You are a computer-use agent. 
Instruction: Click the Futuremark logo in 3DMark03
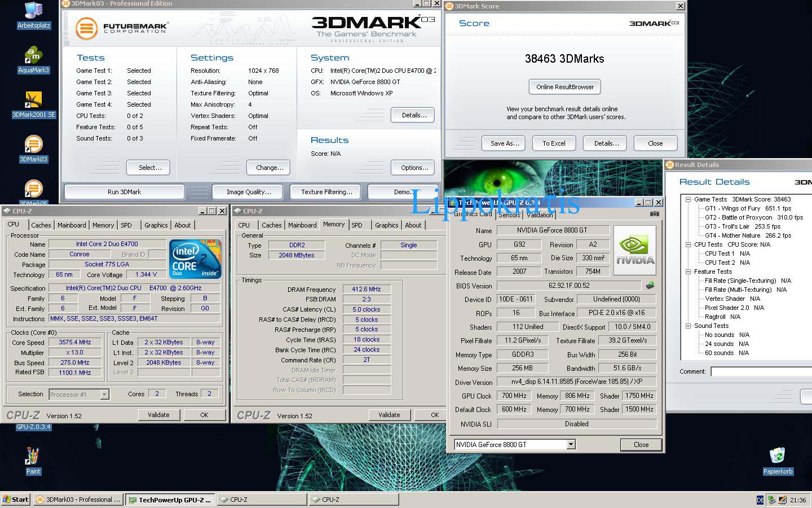point(121,28)
